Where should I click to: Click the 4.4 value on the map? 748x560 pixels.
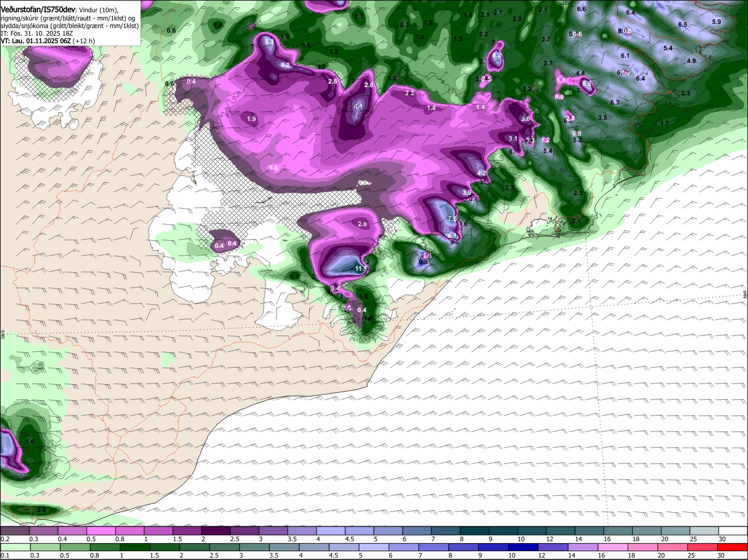click(x=580, y=74)
